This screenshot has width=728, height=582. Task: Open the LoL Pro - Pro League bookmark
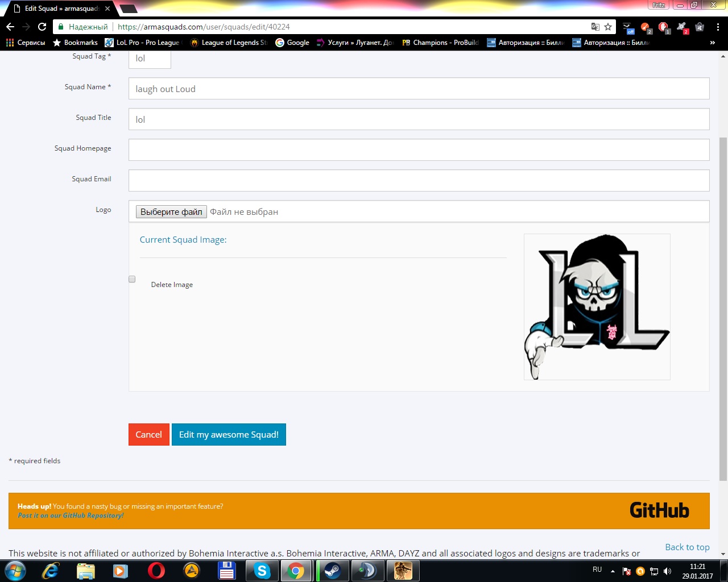tap(142, 43)
